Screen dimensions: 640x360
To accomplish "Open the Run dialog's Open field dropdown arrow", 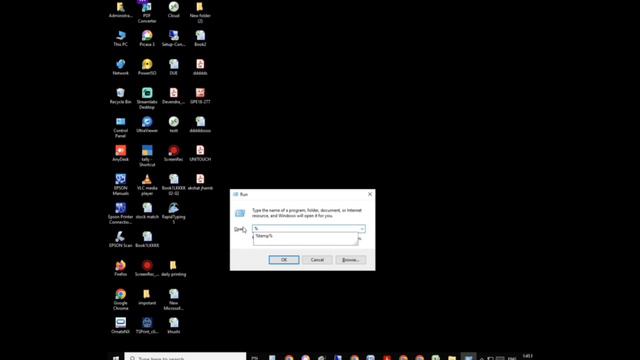I will (x=362, y=229).
